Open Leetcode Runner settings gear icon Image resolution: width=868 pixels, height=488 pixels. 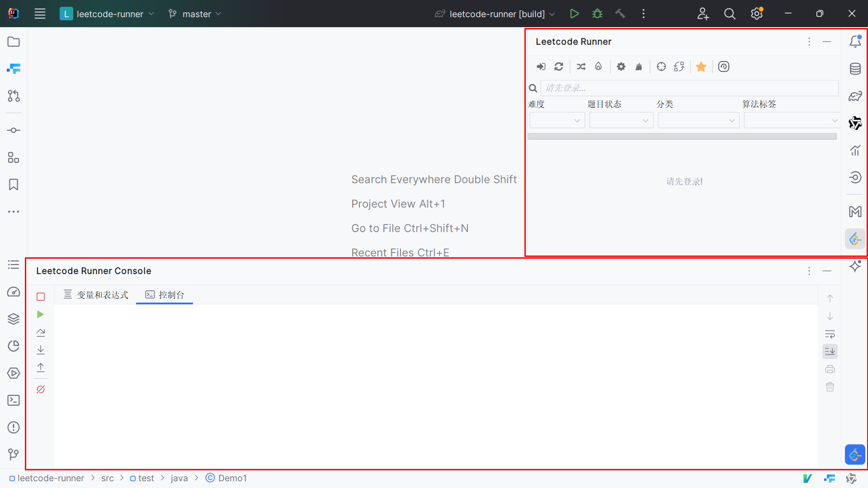[621, 67]
